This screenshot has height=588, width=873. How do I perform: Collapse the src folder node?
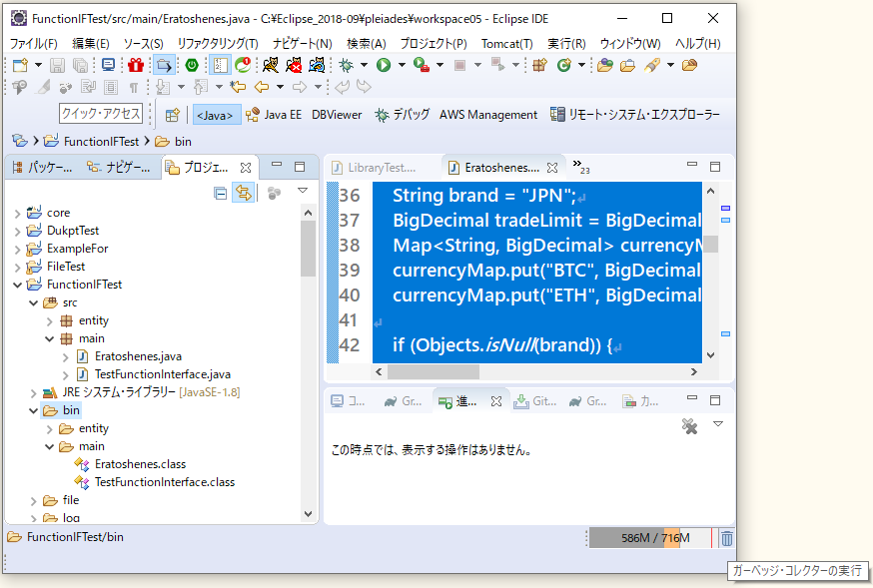click(x=33, y=303)
